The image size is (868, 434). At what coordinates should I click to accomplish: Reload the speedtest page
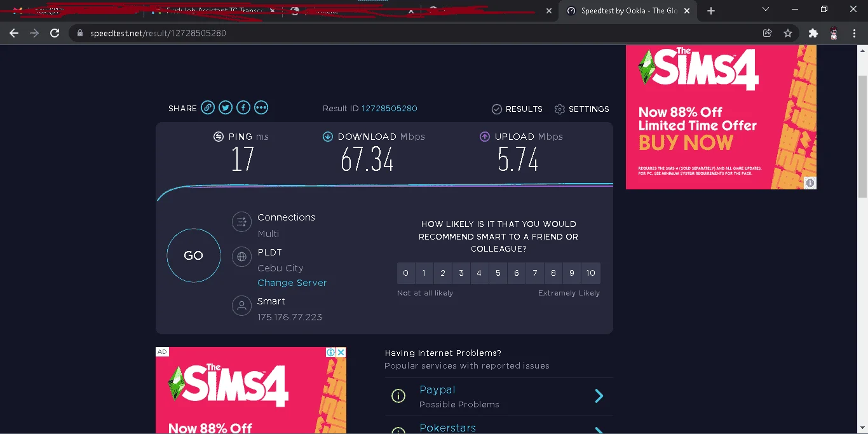pyautogui.click(x=55, y=33)
